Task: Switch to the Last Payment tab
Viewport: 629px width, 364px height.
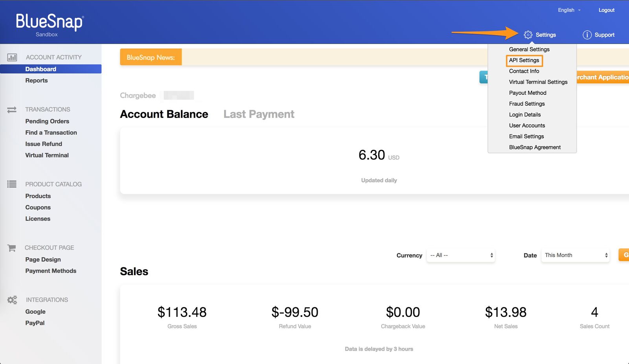Action: point(259,114)
